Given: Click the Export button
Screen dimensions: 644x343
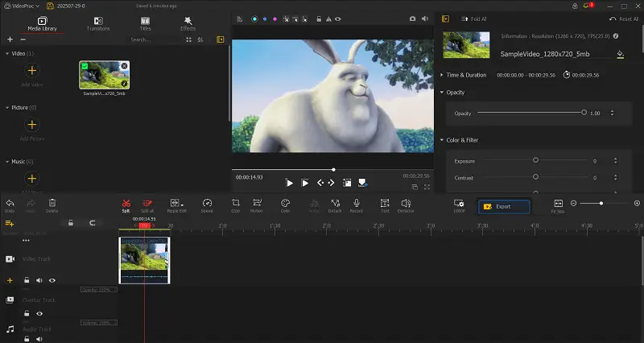Looking at the screenshot, I should 504,206.
